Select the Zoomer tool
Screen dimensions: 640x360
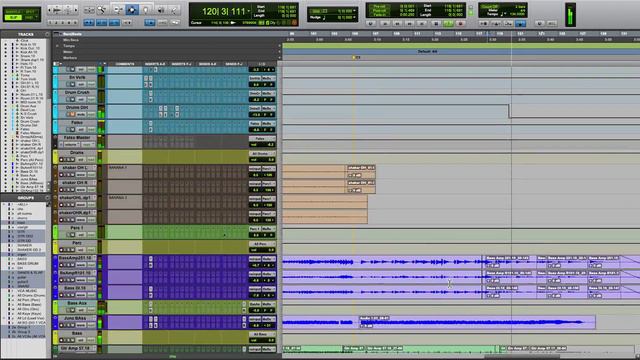click(101, 10)
